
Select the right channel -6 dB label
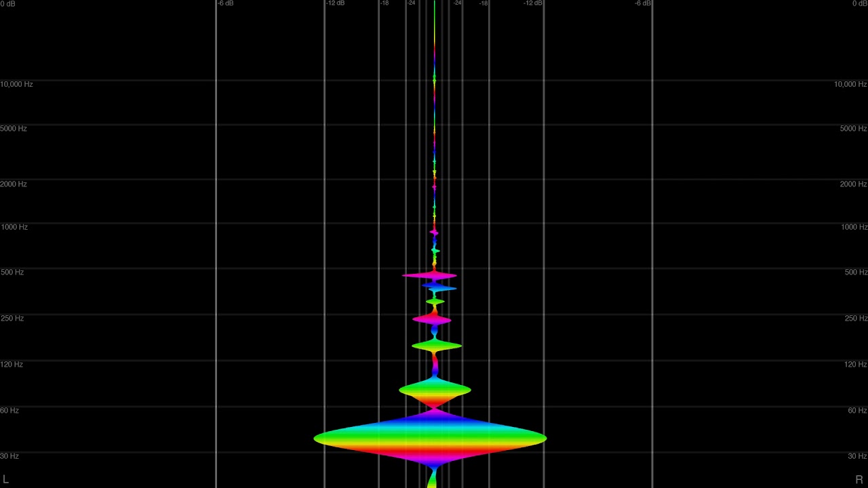(643, 3)
